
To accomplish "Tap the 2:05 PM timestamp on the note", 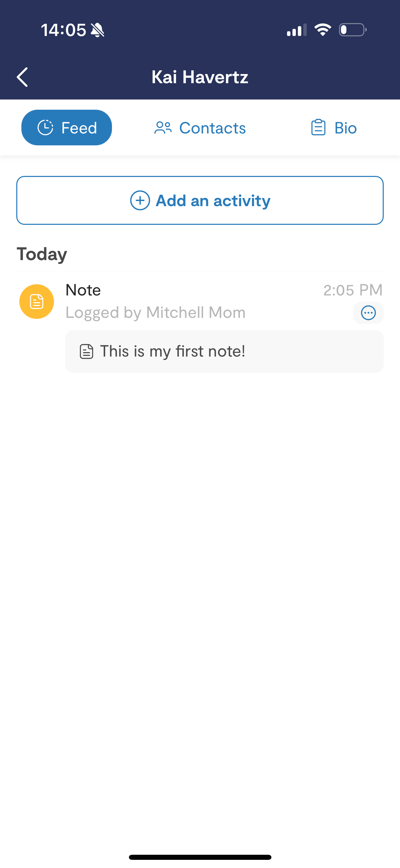I will (353, 290).
